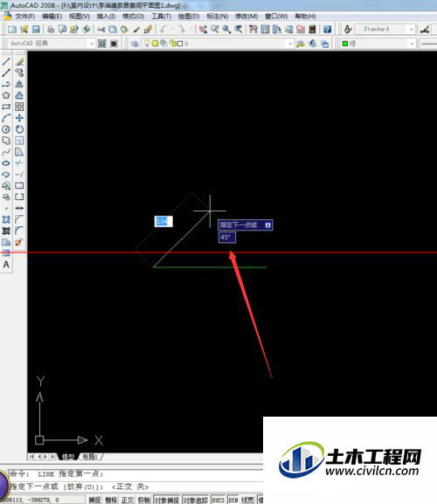Open the AutoCAD 经典 workspace dropdown
Image resolution: width=437 pixels, height=504 pixels.
(91, 44)
